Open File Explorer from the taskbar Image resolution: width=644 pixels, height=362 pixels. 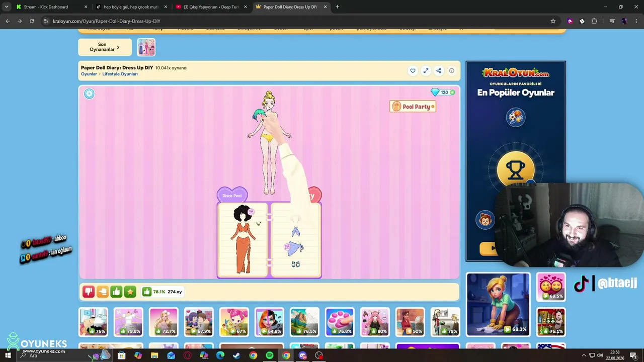pos(154,355)
